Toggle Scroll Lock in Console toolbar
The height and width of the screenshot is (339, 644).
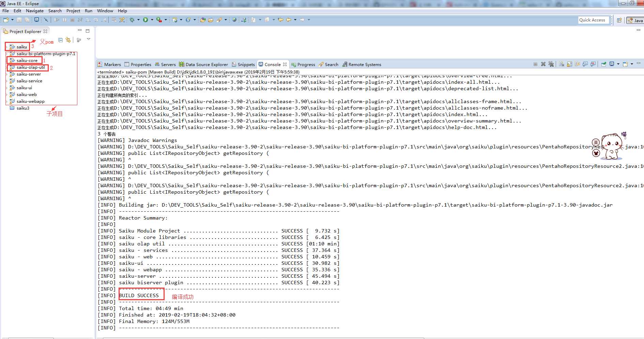pos(569,64)
